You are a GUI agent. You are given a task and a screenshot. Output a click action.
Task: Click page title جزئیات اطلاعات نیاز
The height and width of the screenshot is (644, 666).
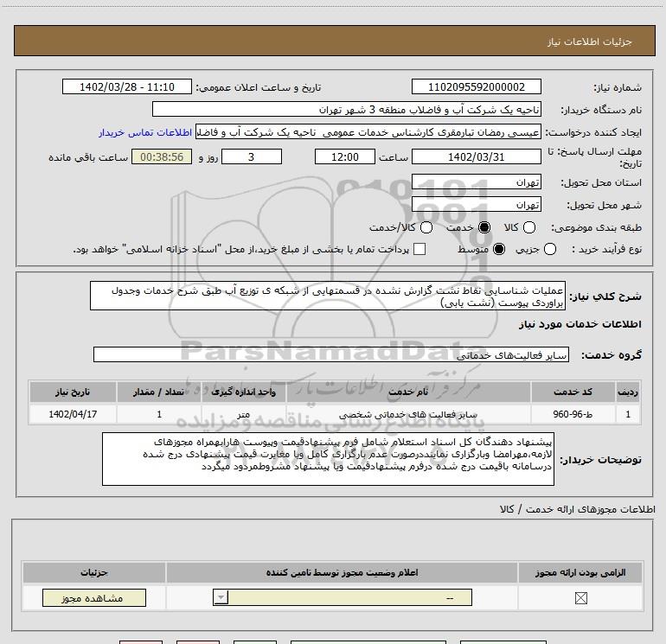click(590, 41)
